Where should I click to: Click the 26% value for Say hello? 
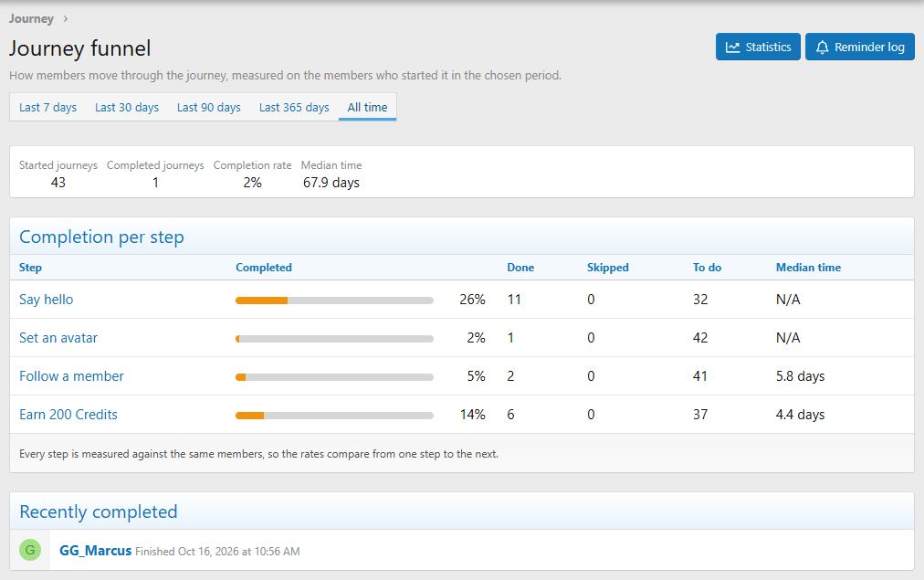[472, 300]
